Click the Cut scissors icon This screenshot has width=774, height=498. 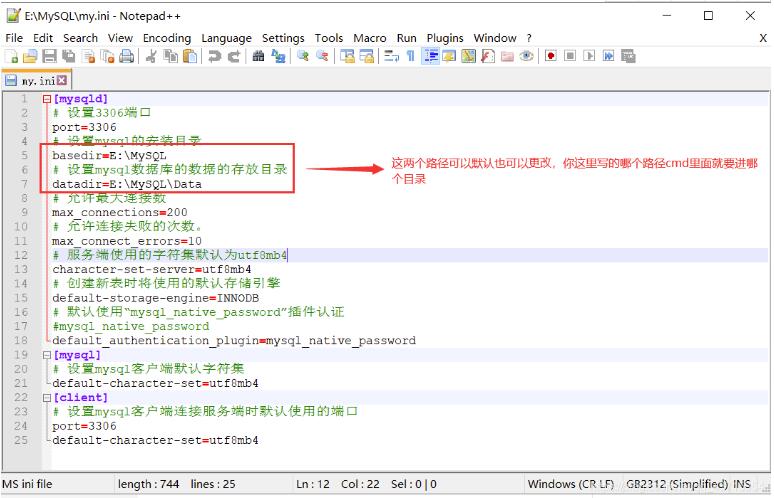tap(150, 57)
